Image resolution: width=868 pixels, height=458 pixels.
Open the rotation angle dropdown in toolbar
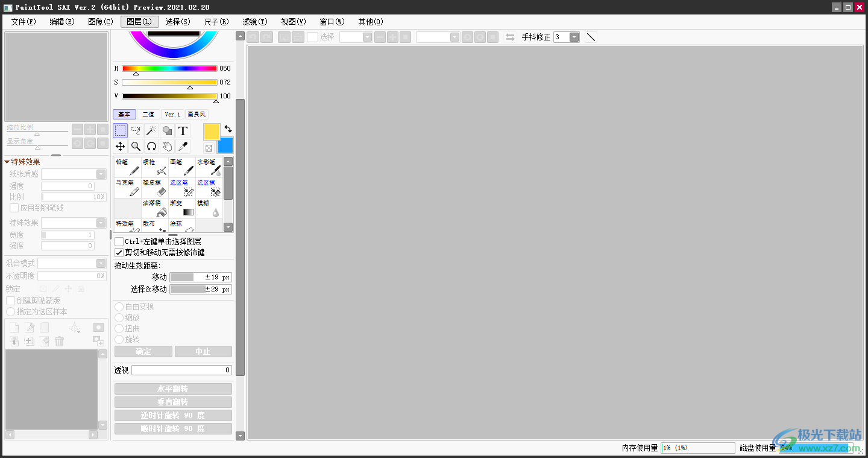point(455,37)
